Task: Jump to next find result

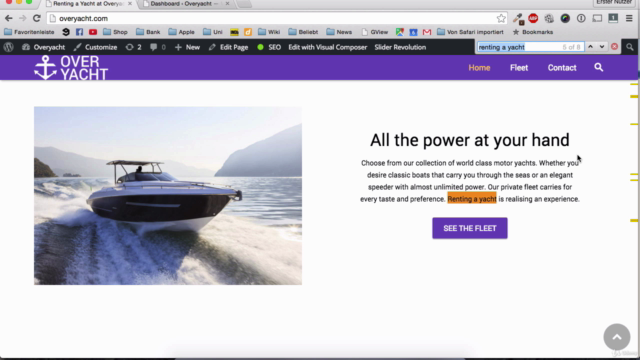Action: click(x=602, y=47)
